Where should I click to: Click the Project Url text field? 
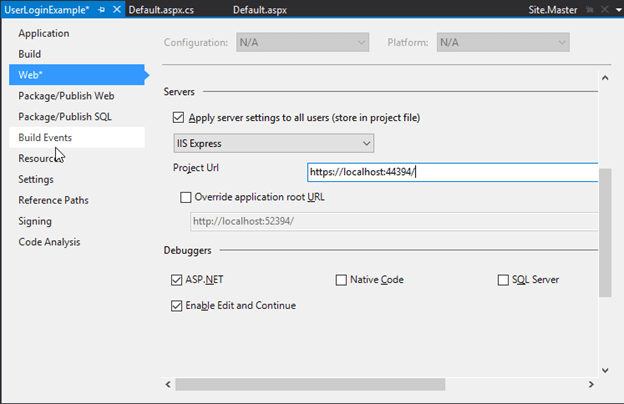pos(452,171)
